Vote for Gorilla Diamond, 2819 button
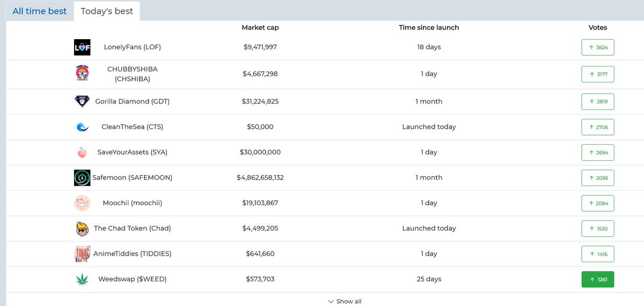Image resolution: width=644 pixels, height=306 pixels. pyautogui.click(x=598, y=101)
